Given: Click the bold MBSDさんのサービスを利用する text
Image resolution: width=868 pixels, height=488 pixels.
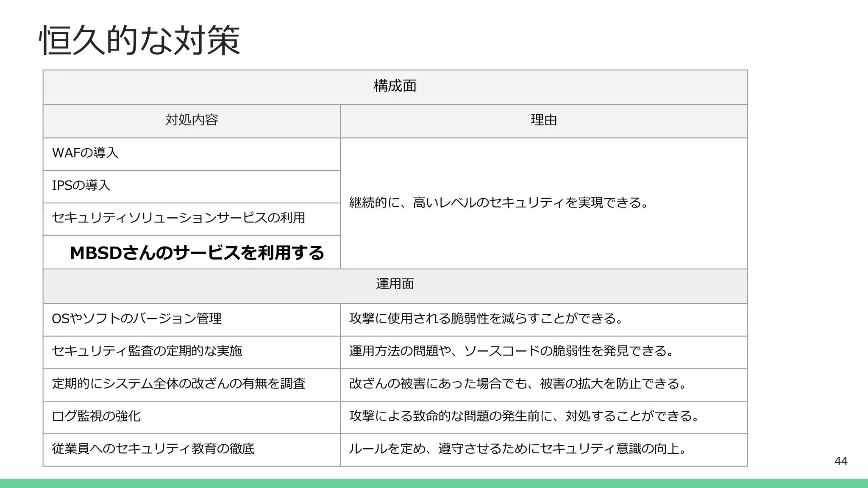Looking at the screenshot, I should coord(197,252).
